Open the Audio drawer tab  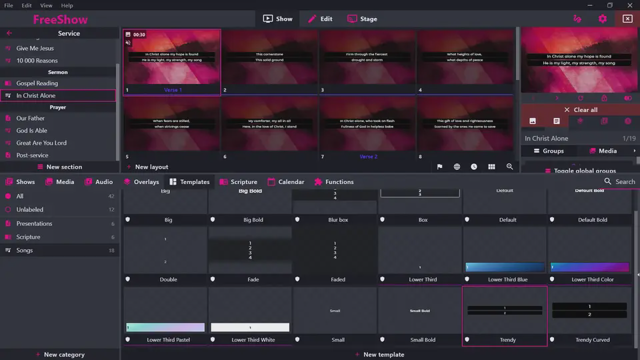98,182
